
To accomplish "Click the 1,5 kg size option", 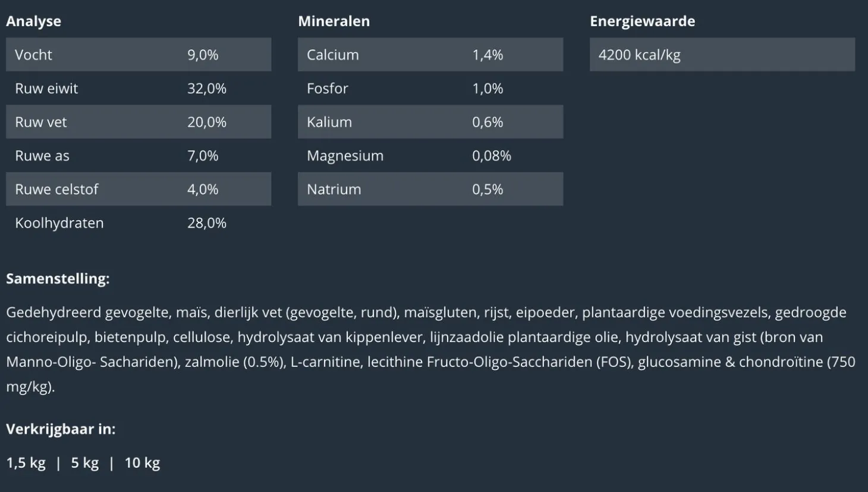I will click(26, 463).
